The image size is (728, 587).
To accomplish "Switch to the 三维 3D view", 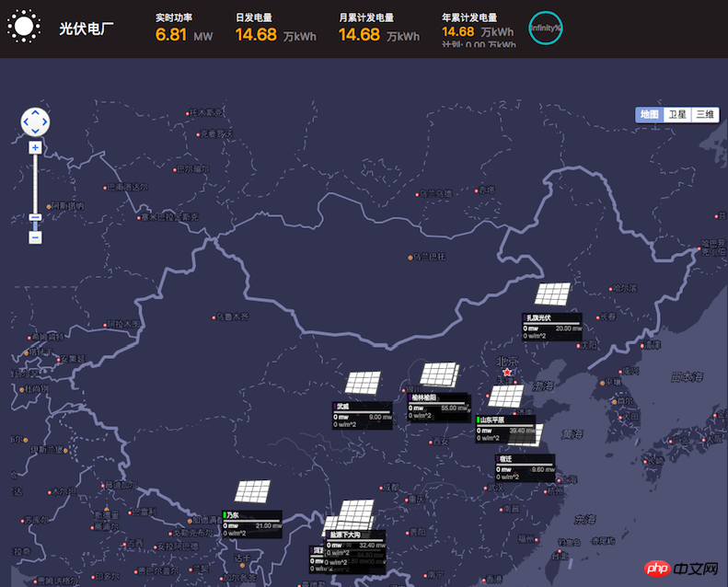I will pyautogui.click(x=705, y=114).
